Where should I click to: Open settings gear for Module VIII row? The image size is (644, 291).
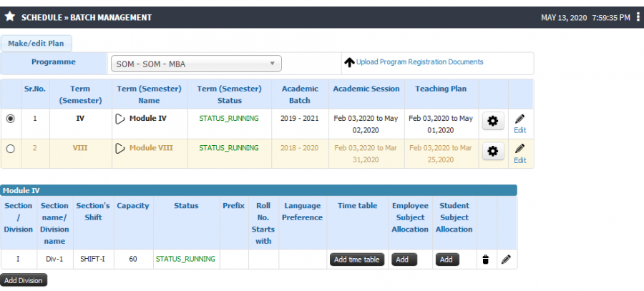point(493,151)
